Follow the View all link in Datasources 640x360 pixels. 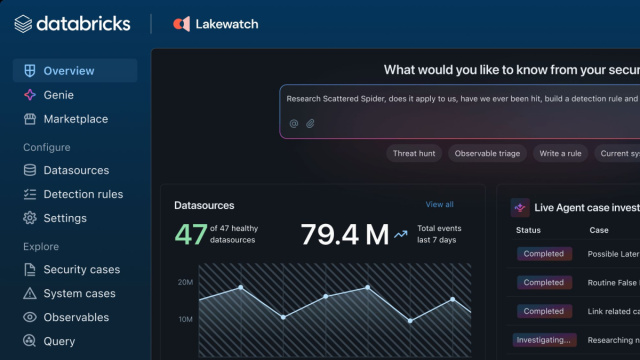(439, 204)
